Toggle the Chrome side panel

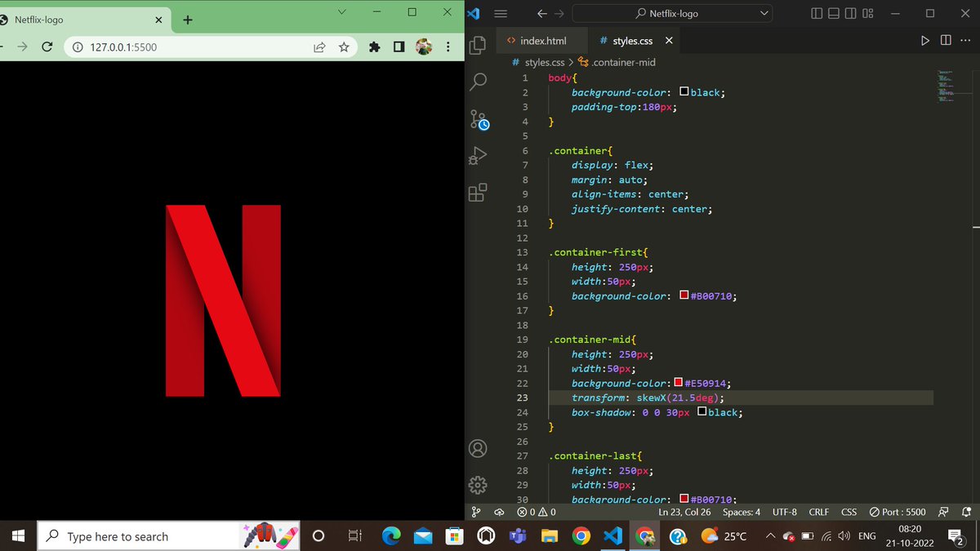(x=399, y=47)
